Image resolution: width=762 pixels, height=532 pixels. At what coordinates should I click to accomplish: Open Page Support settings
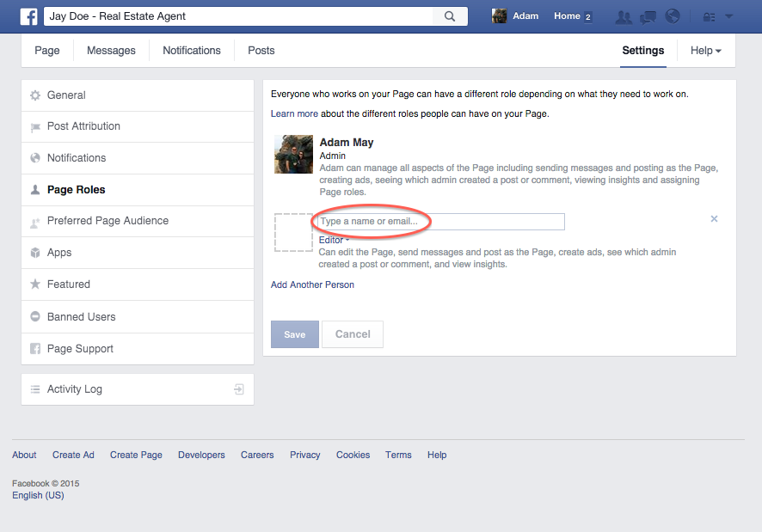point(138,349)
